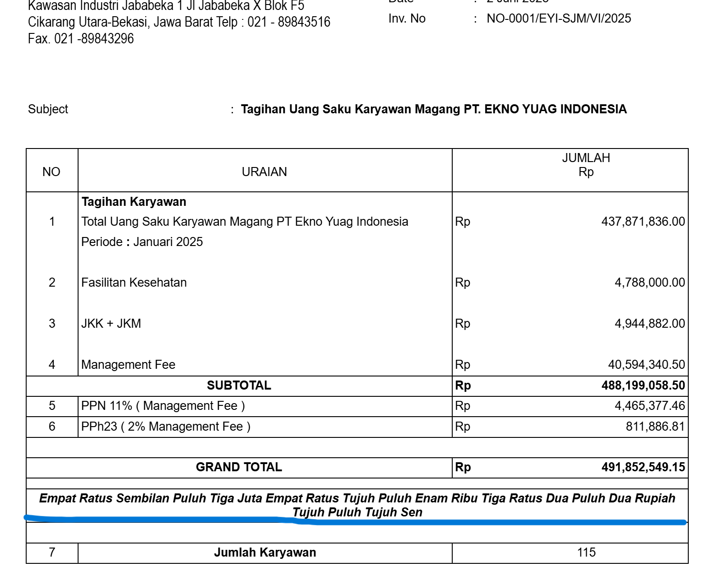The height and width of the screenshot is (576, 728).
Task: Click row number 5 cell
Action: [52, 406]
